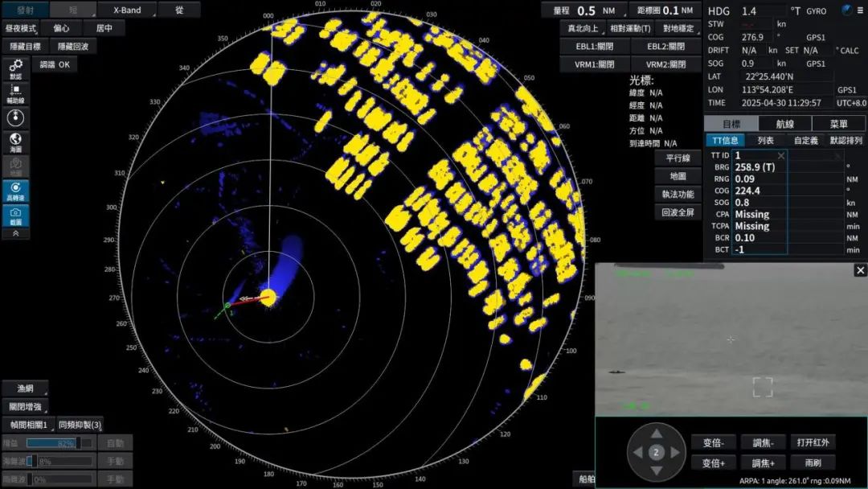The width and height of the screenshot is (868, 489).
Task: Click the 变倍- zoom out camera button
Action: point(714,442)
